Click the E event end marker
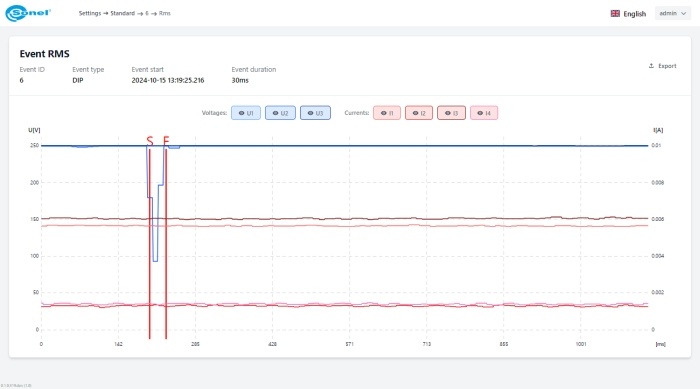 point(166,141)
